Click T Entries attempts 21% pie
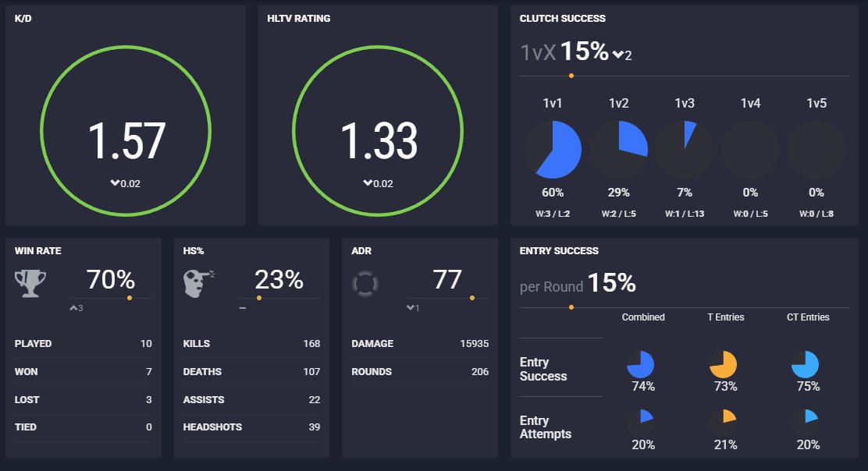868x471 pixels. click(723, 423)
